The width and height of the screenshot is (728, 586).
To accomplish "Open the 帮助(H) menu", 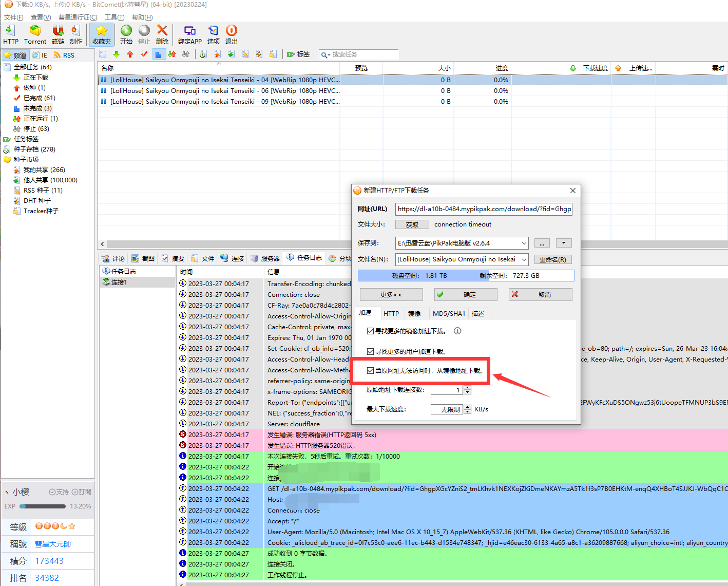I will [142, 17].
